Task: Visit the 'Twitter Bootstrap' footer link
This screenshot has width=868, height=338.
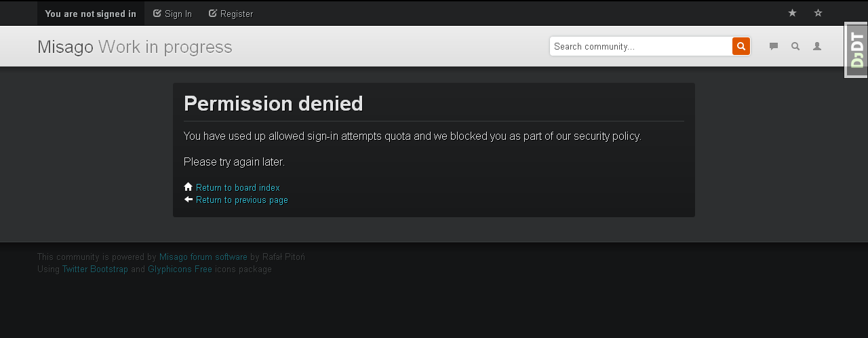Action: [95, 269]
